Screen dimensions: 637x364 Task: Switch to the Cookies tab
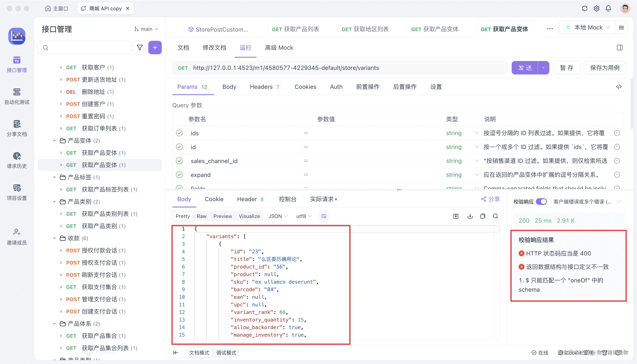[x=305, y=87]
